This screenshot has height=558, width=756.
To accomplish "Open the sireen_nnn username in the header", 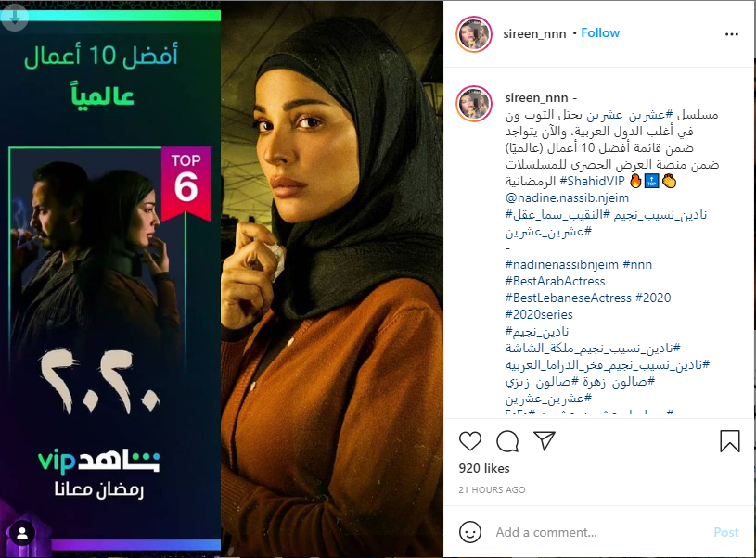I will pos(534,33).
